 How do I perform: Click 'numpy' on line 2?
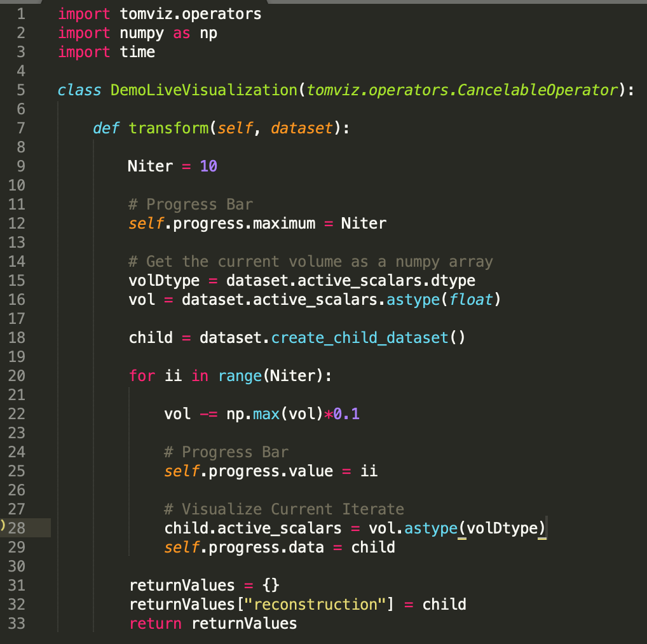[x=142, y=34]
